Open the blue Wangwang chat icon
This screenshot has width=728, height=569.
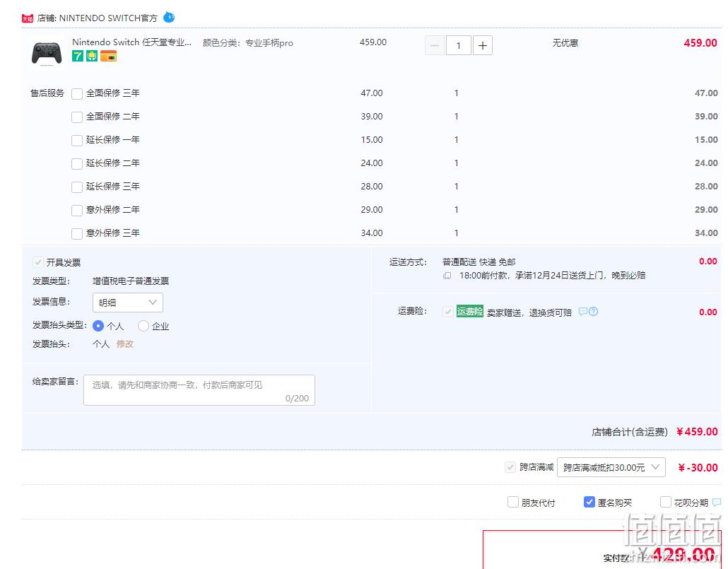(169, 18)
